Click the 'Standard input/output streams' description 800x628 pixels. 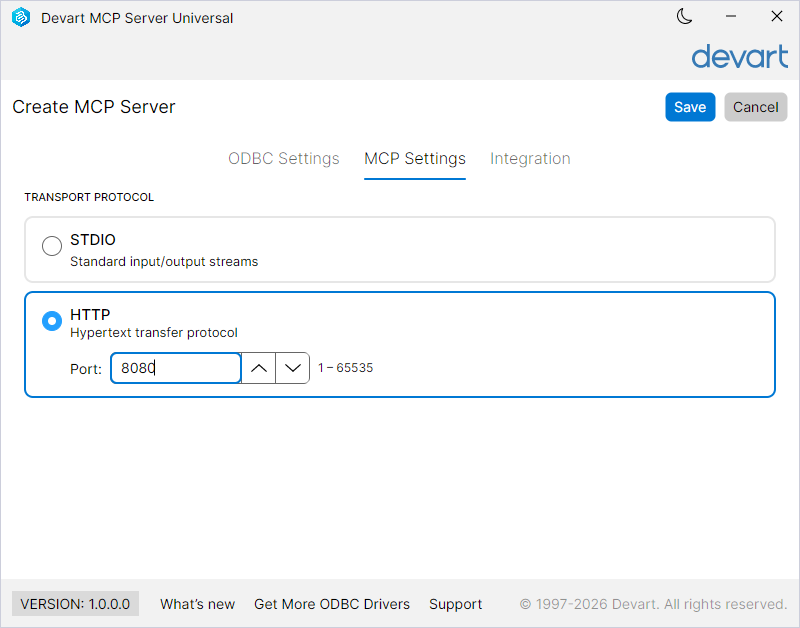click(164, 262)
